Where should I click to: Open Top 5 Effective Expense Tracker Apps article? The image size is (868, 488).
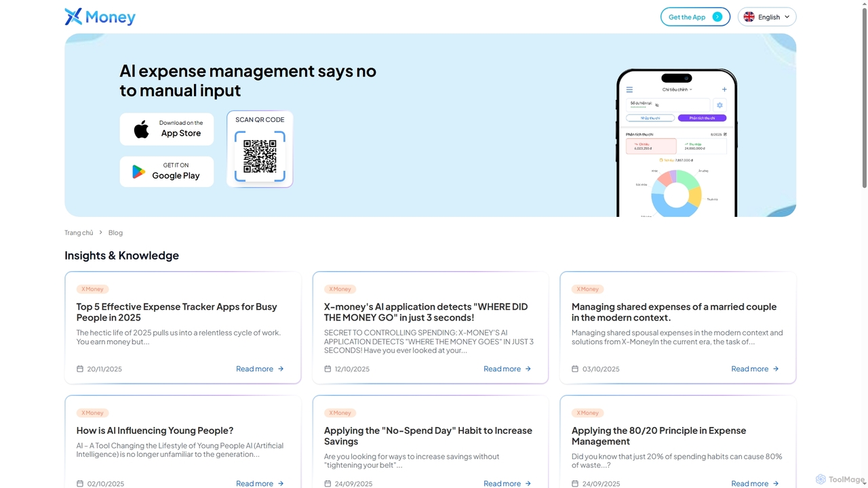click(176, 312)
